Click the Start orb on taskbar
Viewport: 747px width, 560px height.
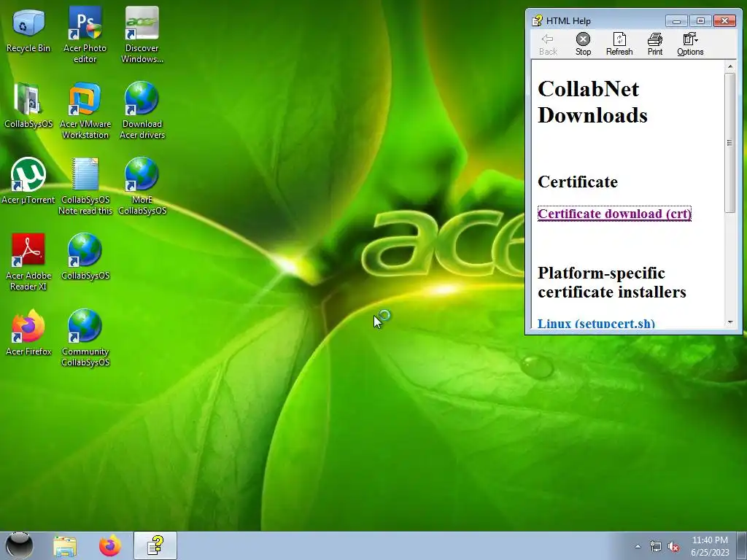point(19,545)
